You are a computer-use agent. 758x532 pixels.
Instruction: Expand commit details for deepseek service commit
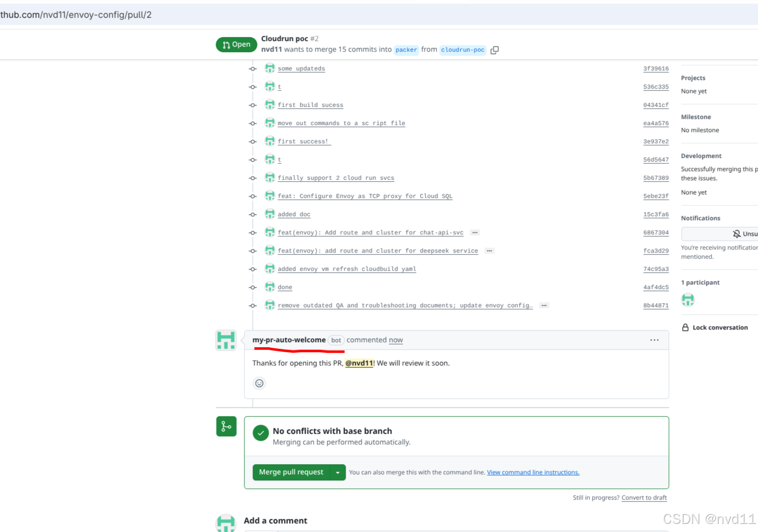[x=489, y=251]
